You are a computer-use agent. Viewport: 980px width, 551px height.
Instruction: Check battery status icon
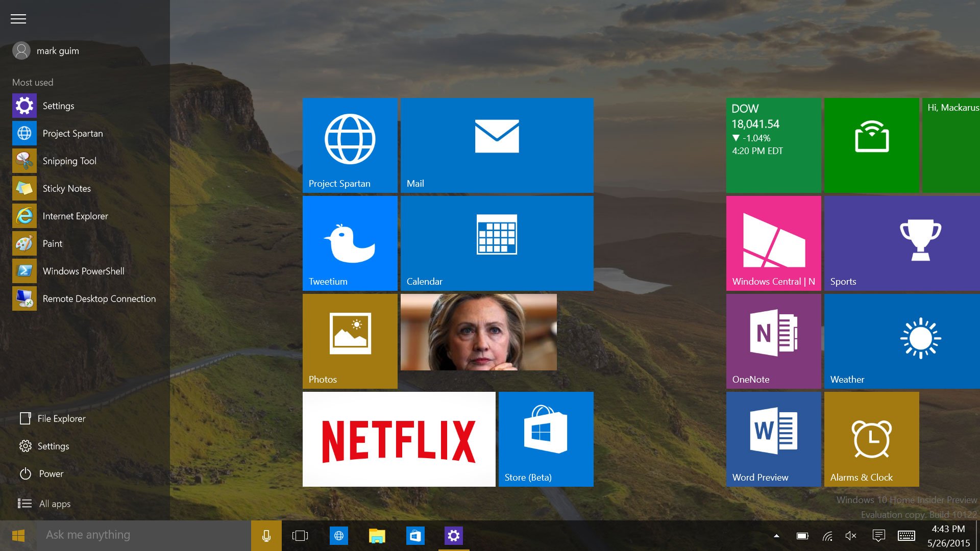pos(802,536)
